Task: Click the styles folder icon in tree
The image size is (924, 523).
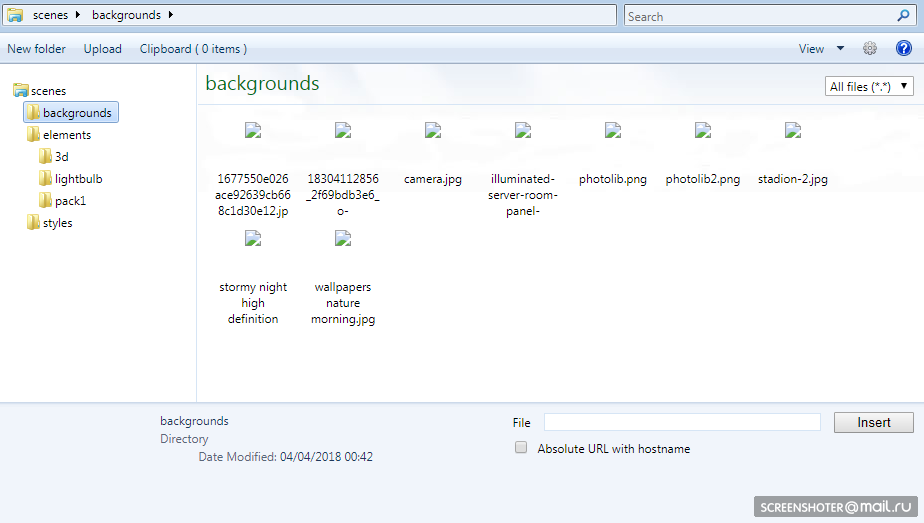Action: point(34,223)
